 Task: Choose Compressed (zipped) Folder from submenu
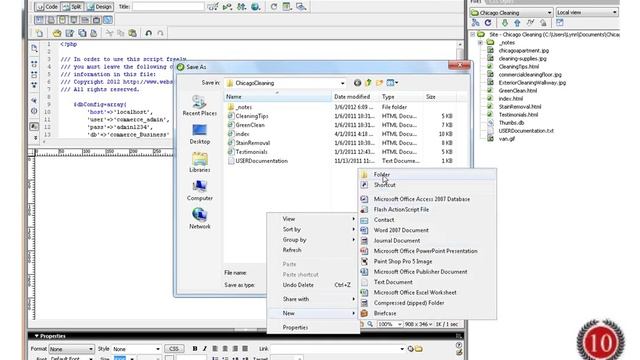(427, 303)
